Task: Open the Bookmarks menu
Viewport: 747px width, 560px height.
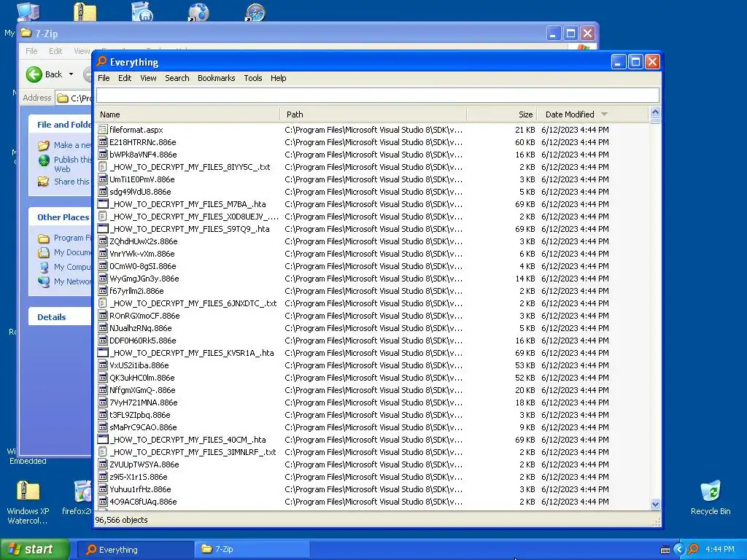Action: [x=216, y=78]
